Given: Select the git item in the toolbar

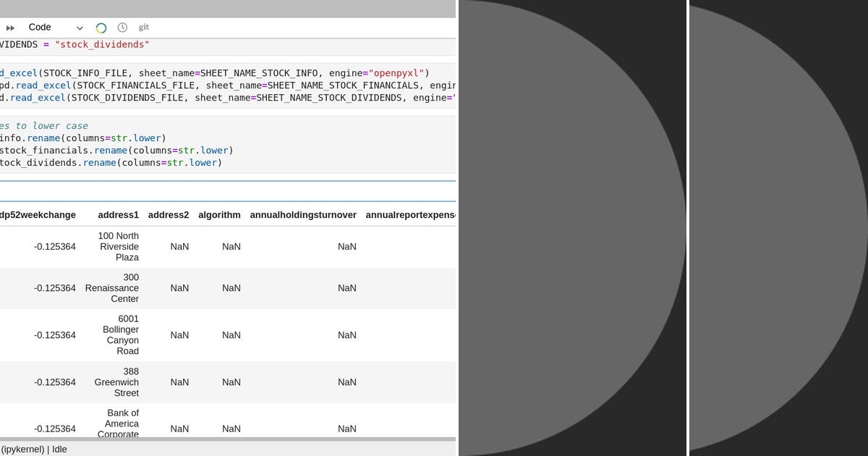Looking at the screenshot, I should pyautogui.click(x=143, y=27).
